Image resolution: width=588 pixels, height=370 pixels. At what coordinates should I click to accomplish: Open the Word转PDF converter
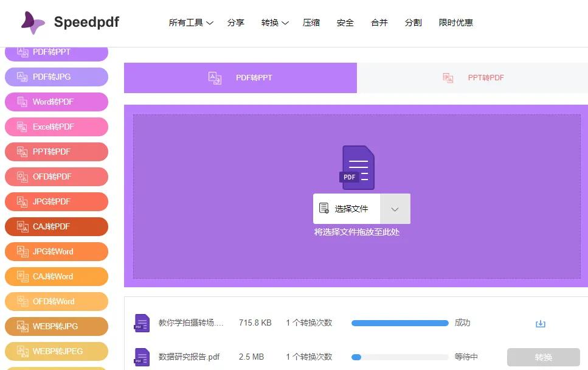coord(56,102)
